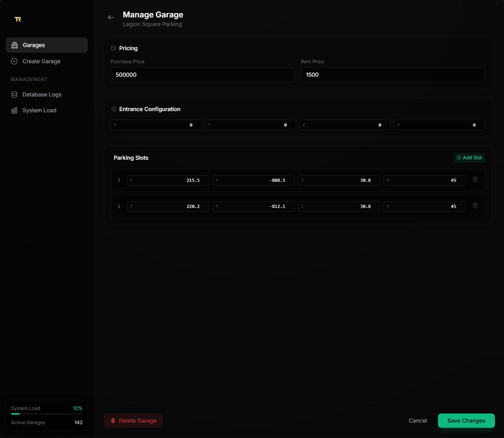
Task: Click the wallet icon next to Pricing
Action: tap(113, 48)
